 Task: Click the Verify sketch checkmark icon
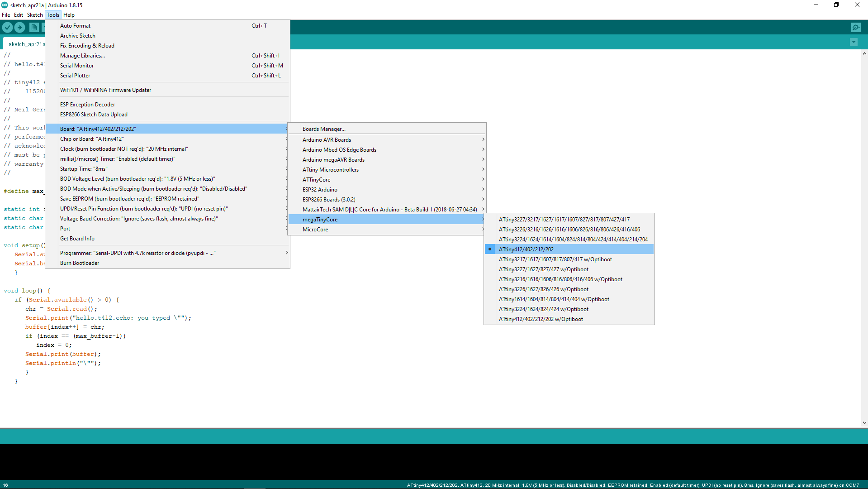pyautogui.click(x=8, y=28)
